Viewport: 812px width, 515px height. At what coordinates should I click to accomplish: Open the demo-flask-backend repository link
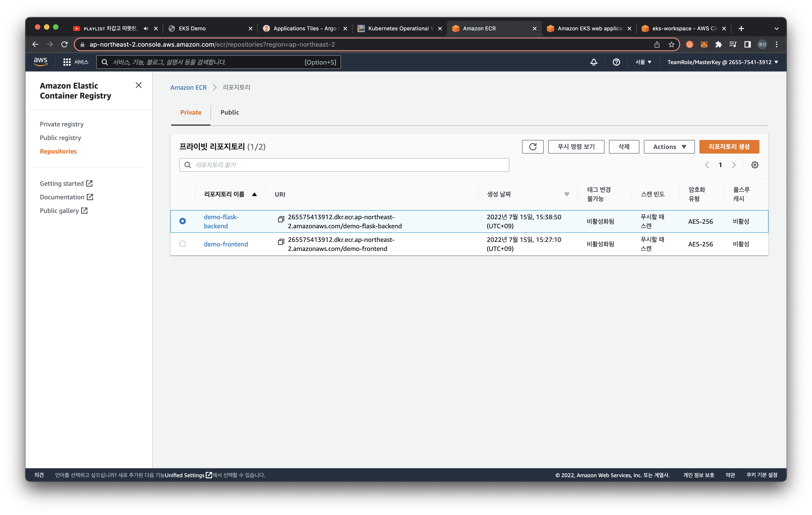pos(221,221)
